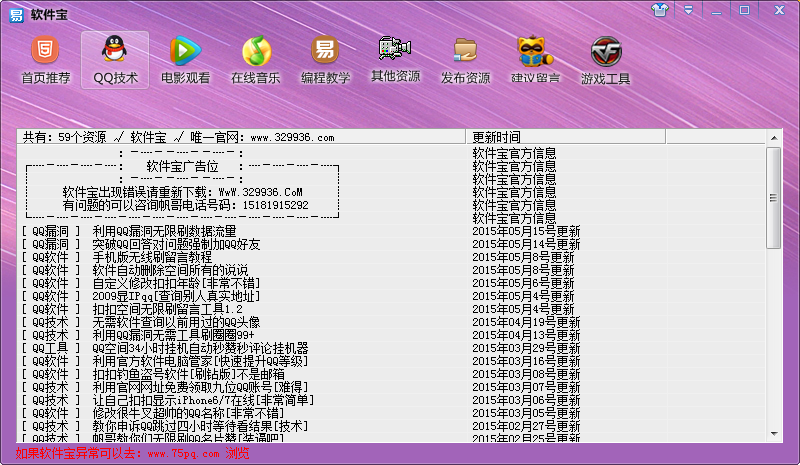The image size is (800, 465).
Task: Click date 2015年03月06号更新
Action: coord(526,401)
